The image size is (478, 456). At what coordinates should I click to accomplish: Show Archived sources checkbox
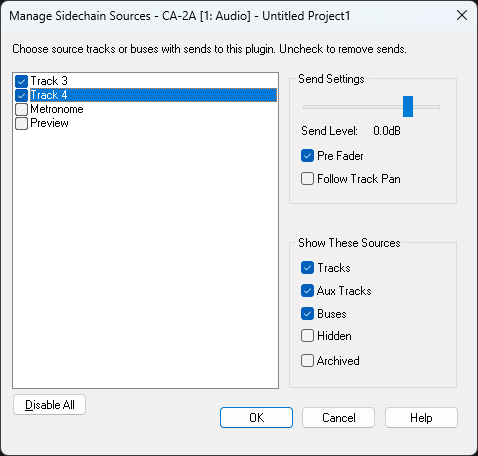coord(307,361)
